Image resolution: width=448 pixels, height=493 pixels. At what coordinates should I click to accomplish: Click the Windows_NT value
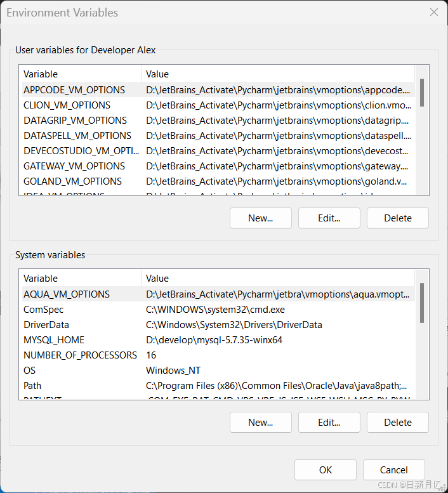[x=173, y=371]
